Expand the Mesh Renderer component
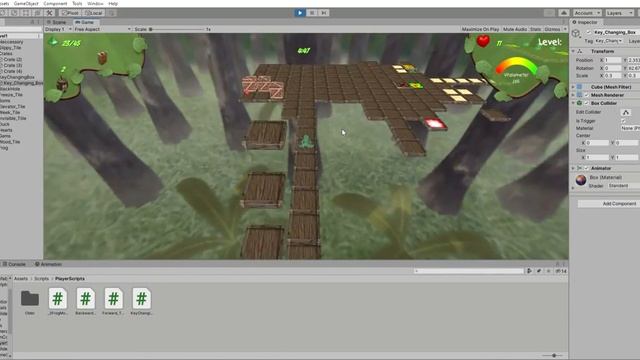Image resolution: width=640 pixels, height=360 pixels. pos(573,95)
